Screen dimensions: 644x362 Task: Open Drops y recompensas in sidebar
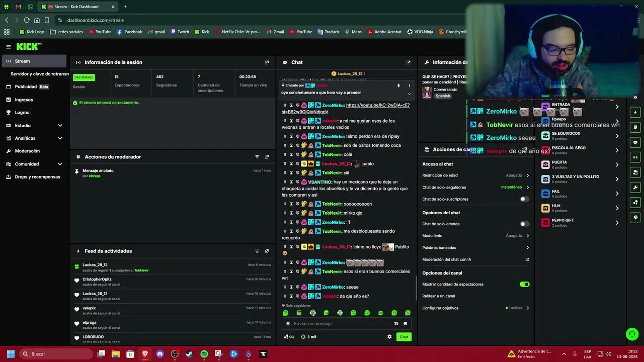[x=33, y=177]
